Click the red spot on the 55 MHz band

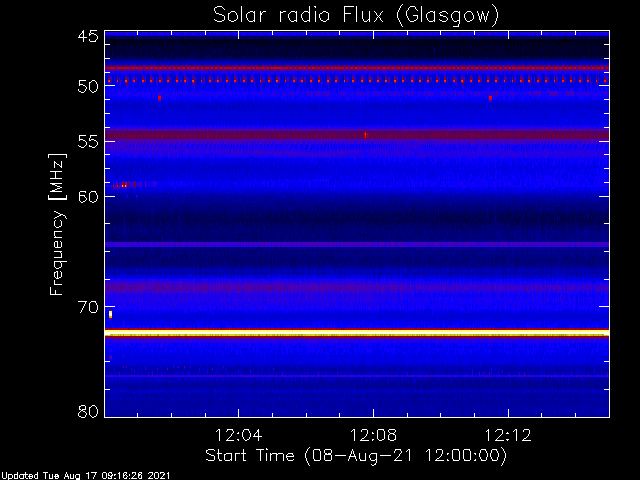365,135
